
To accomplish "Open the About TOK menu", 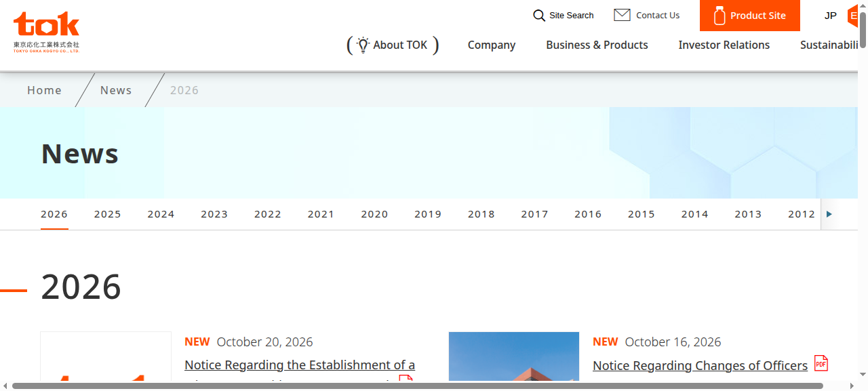I will pyautogui.click(x=393, y=45).
